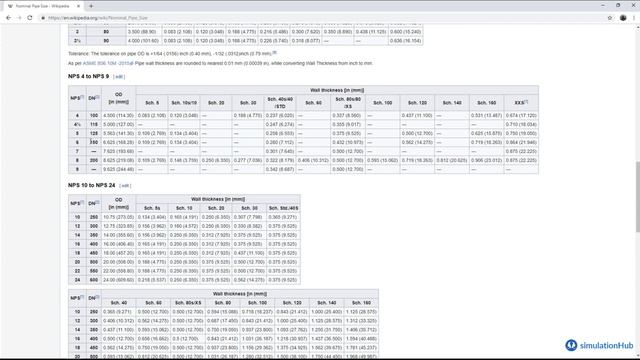640x360 pixels.
Task: Open the Chrome profile avatar
Action: tap(623, 18)
